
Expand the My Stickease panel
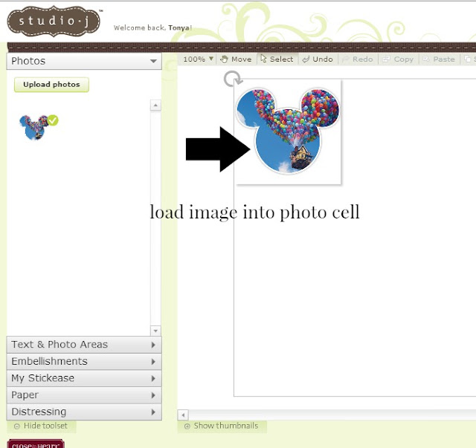coord(84,378)
